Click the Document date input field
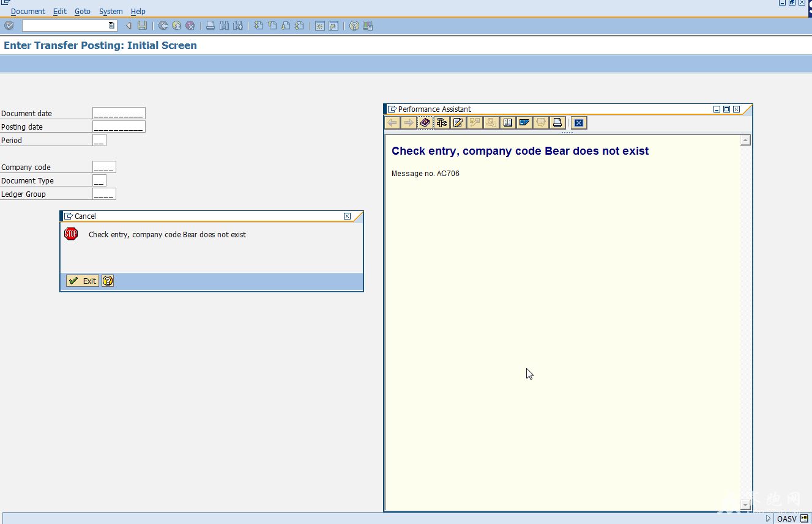 coord(119,113)
